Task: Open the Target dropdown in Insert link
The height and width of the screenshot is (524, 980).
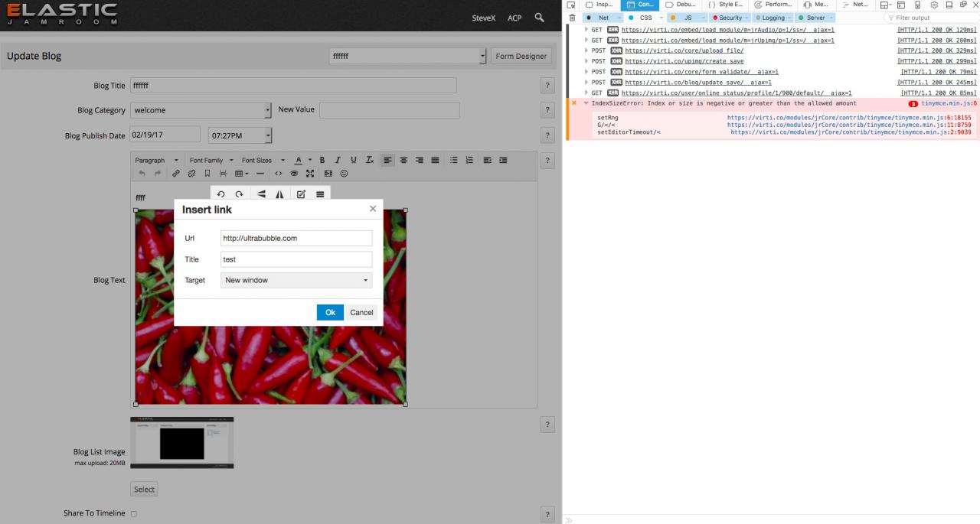Action: (296, 280)
